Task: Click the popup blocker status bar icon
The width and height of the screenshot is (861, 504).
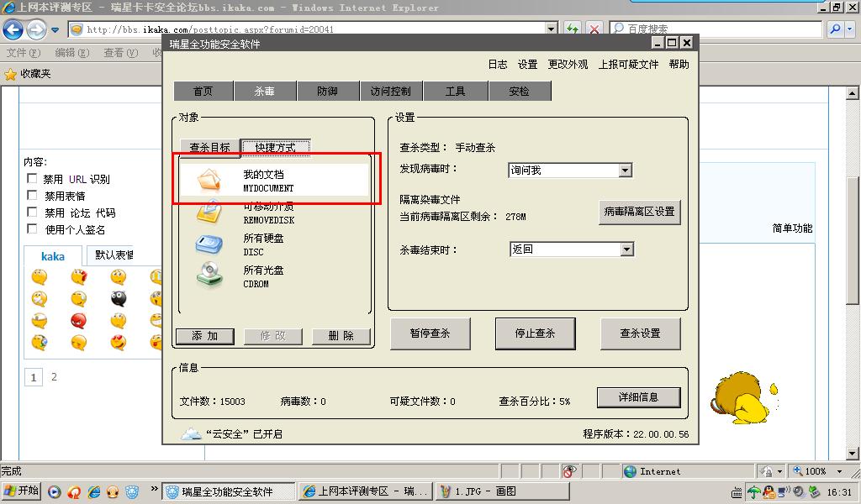Action: click(x=569, y=471)
